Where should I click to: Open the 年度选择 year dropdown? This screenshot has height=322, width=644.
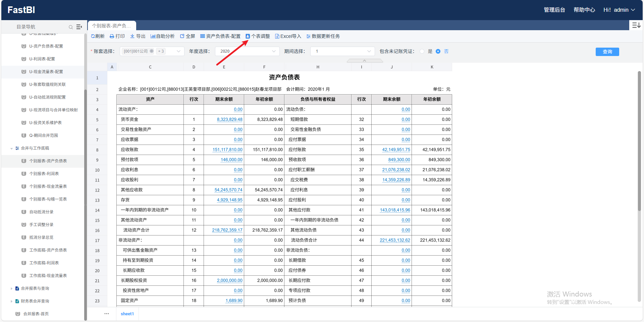coord(247,51)
